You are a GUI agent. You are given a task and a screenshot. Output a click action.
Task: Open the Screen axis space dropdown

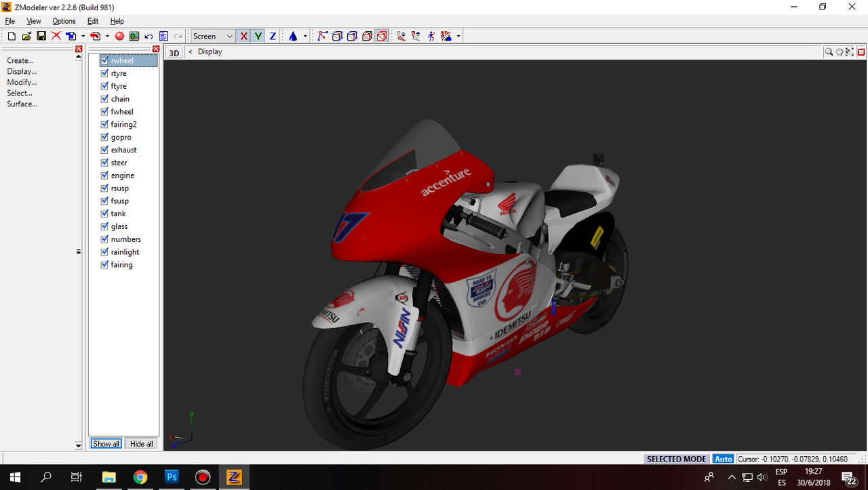[213, 36]
